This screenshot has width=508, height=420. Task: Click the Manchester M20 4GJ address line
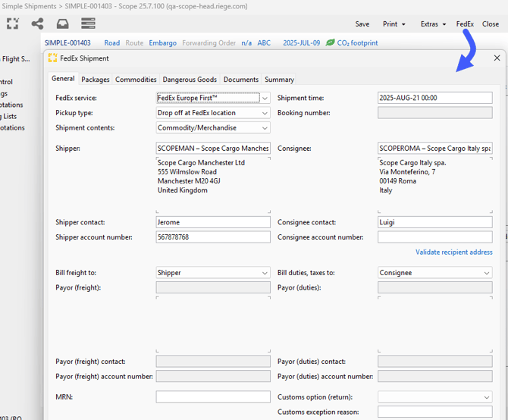(x=189, y=181)
